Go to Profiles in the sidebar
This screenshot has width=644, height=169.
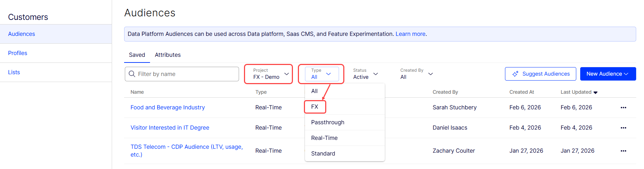[x=18, y=53]
